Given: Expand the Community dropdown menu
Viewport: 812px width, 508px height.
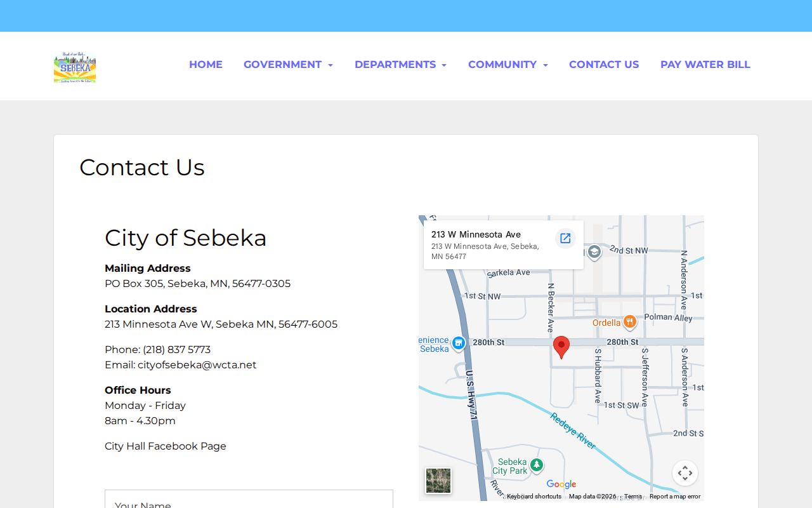Looking at the screenshot, I should coord(507,65).
